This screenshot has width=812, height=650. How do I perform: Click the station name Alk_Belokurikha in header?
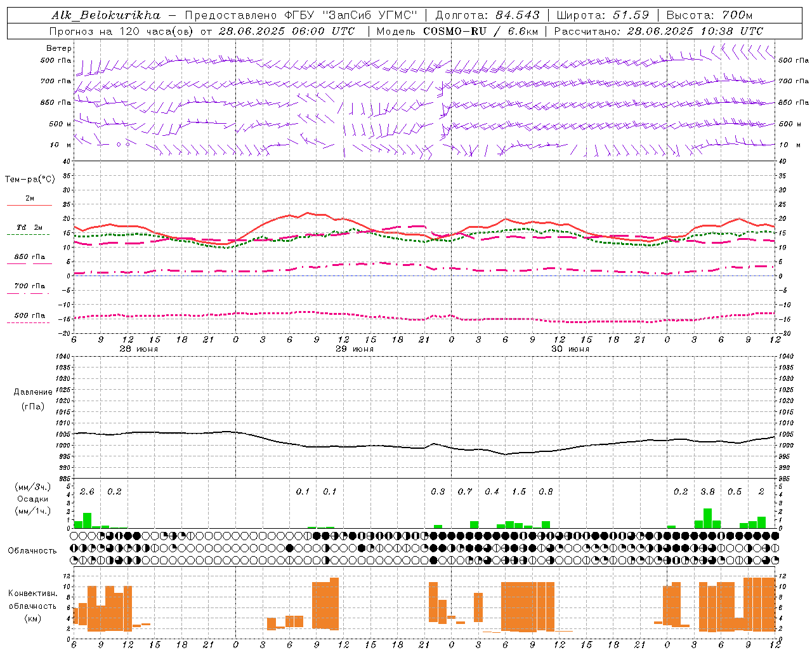105,15
